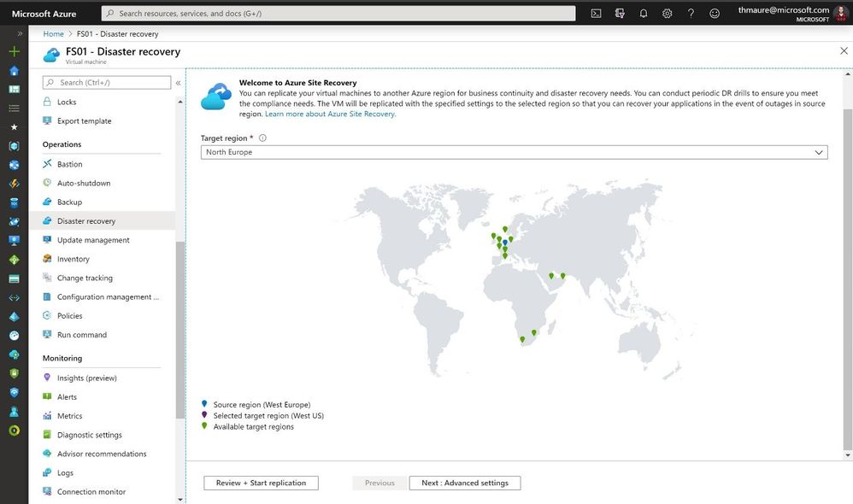Send feedback via the smiley icon

point(715,14)
